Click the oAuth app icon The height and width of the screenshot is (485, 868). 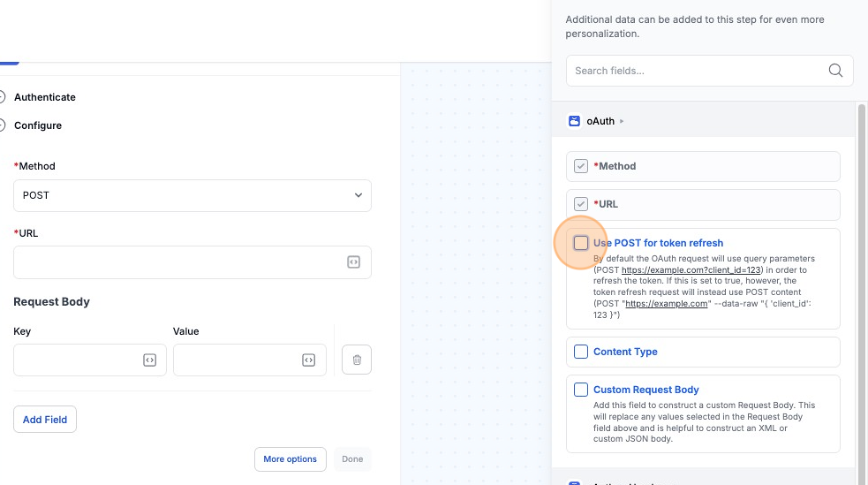[x=575, y=121]
